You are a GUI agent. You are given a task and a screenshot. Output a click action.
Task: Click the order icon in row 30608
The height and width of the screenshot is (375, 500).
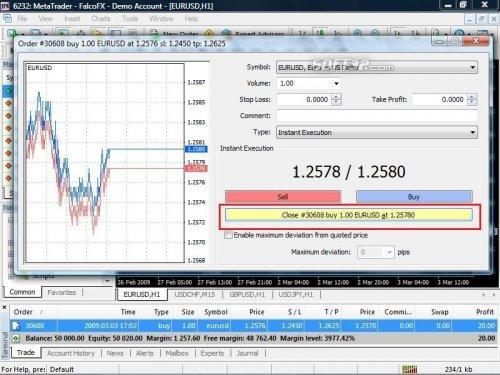tap(15, 326)
